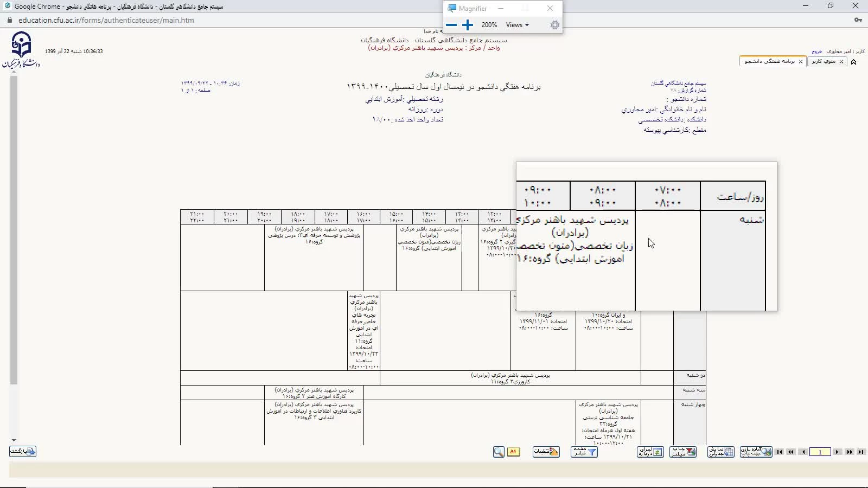Go to the first report page
This screenshot has height=488, width=868.
[780, 452]
